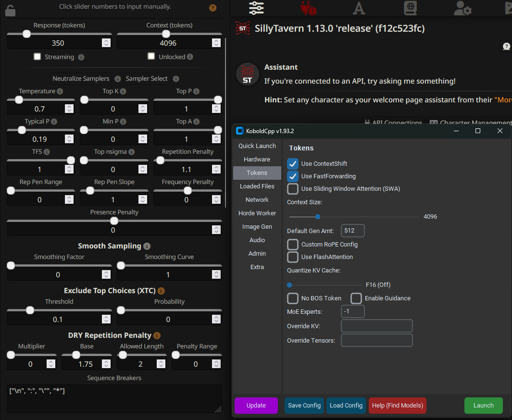The height and width of the screenshot is (420, 512).
Task: Click the Temperature slider handle
Action: coord(19,100)
